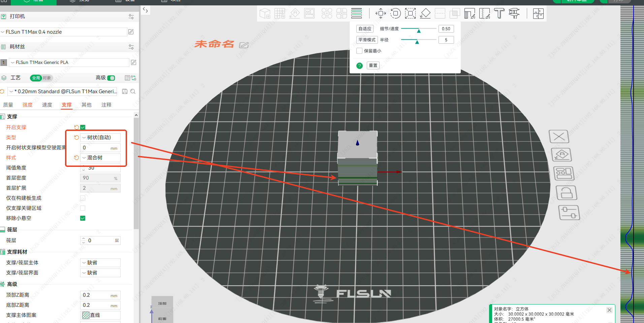The image size is (644, 323).
Task: Click the Assembly View puzzle icon
Action: pyautogui.click(x=538, y=13)
